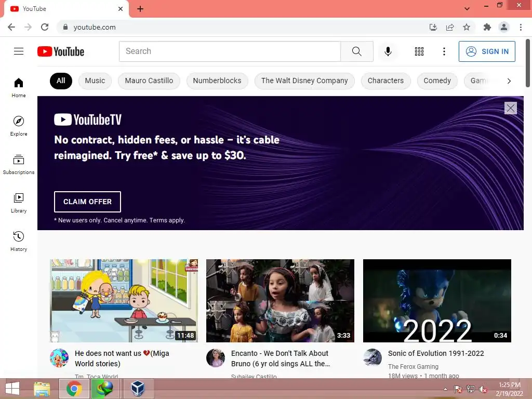
Task: Select the Music filter chip
Action: pos(95,81)
